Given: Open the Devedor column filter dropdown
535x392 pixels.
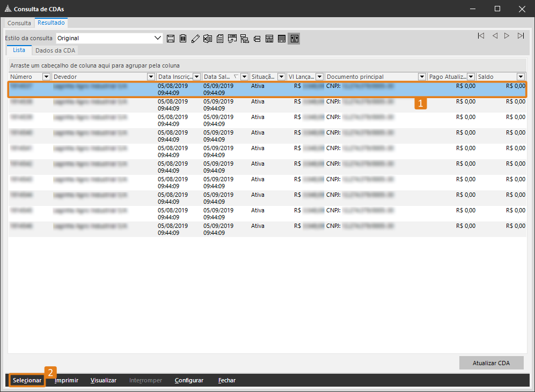Looking at the screenshot, I should coord(151,77).
